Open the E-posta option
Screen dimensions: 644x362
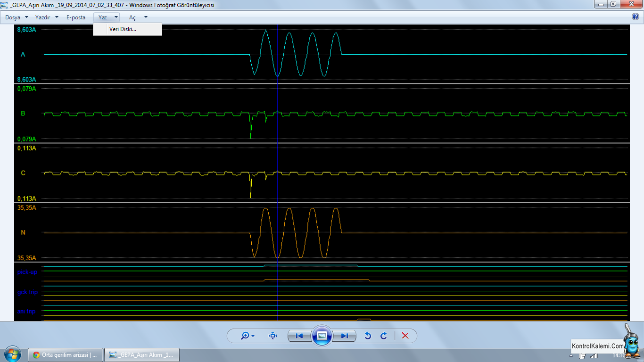point(76,17)
